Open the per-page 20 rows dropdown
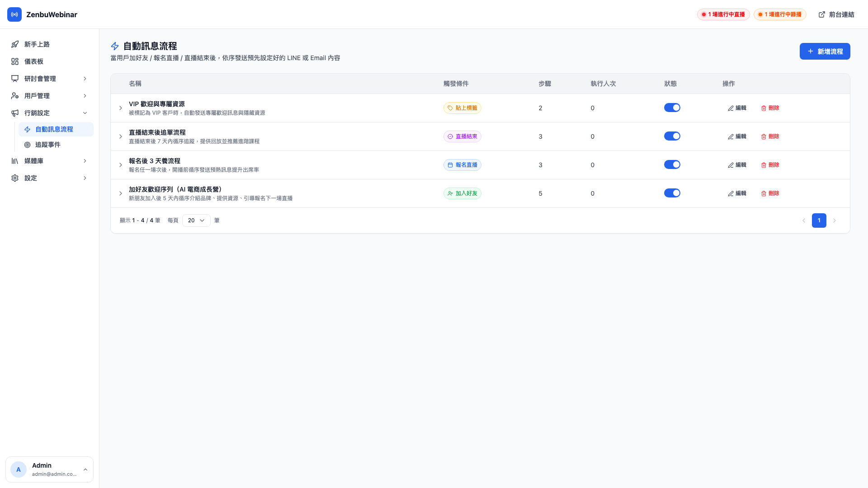 pyautogui.click(x=196, y=221)
